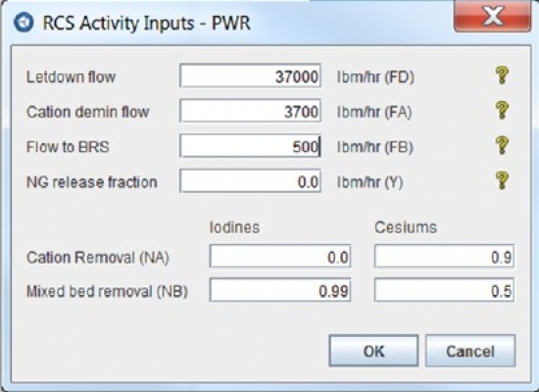
Task: Open help for Cation demin flow
Action: (x=502, y=111)
